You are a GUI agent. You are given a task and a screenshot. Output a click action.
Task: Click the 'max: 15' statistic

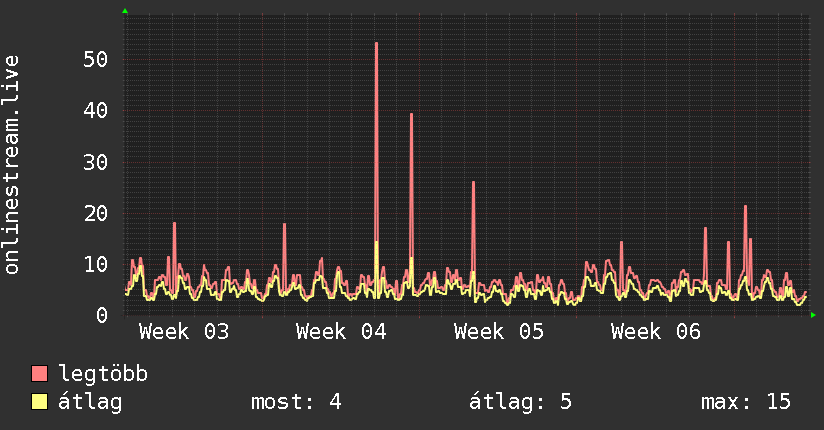coord(746,402)
